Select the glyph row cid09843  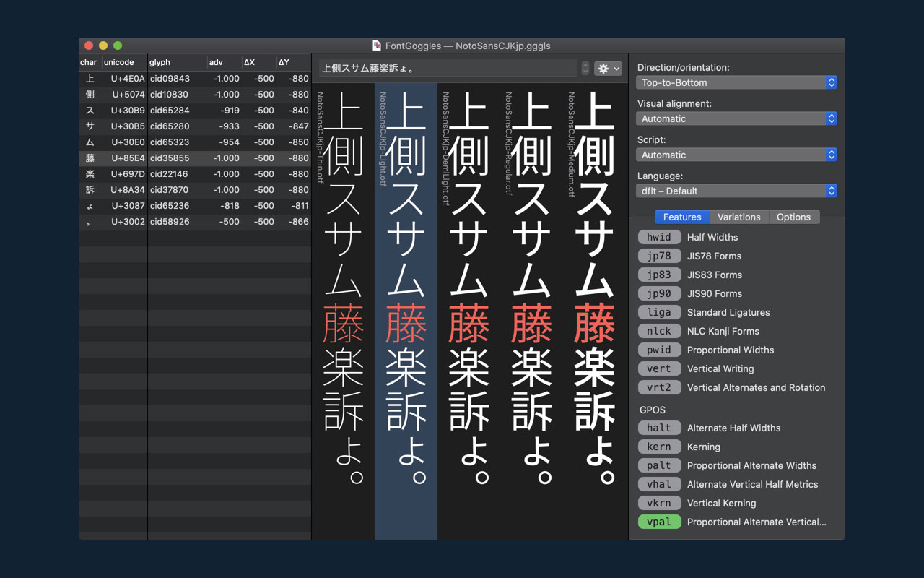195,79
